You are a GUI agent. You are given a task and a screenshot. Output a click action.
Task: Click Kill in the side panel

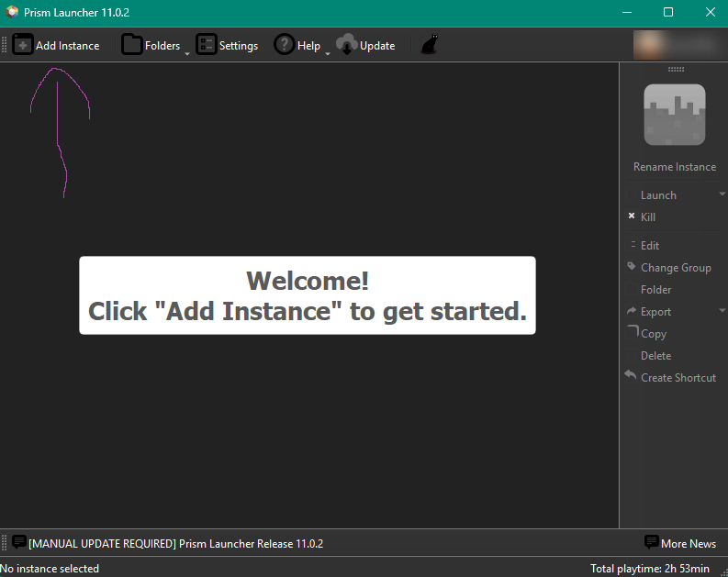pyautogui.click(x=648, y=217)
